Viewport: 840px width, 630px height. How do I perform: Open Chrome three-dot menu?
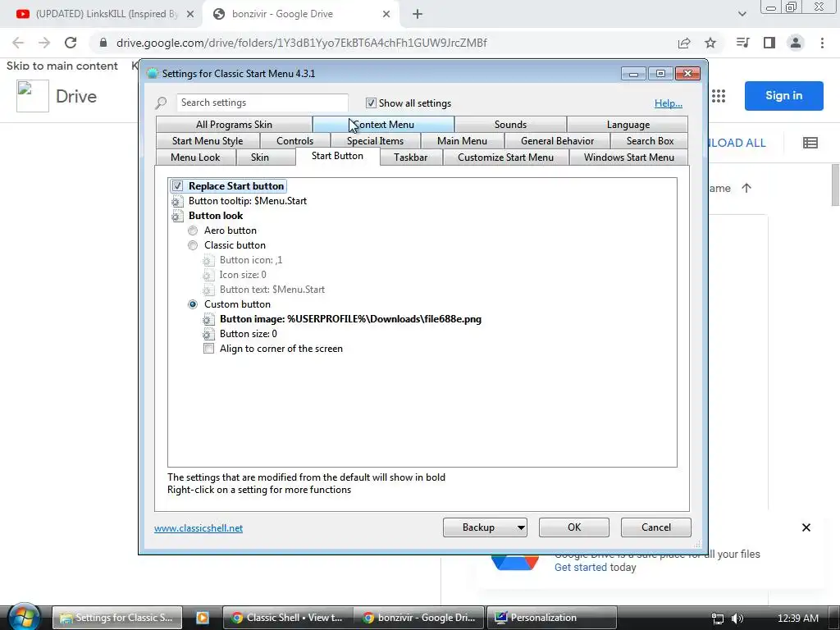click(822, 43)
